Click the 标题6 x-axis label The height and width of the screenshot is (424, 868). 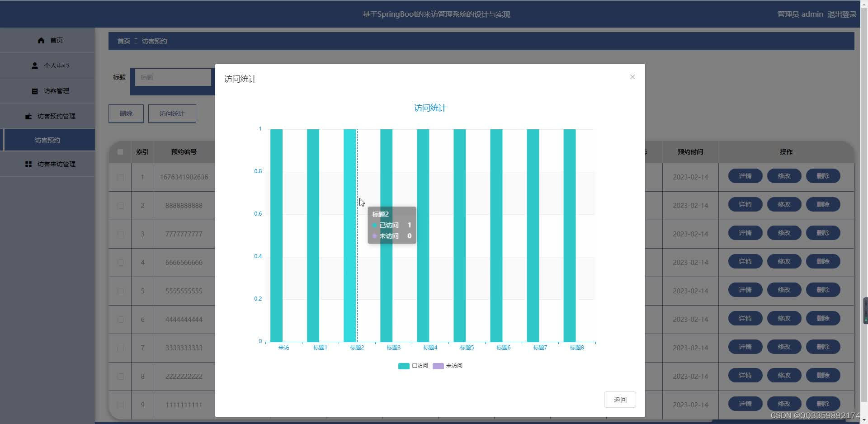tap(503, 348)
